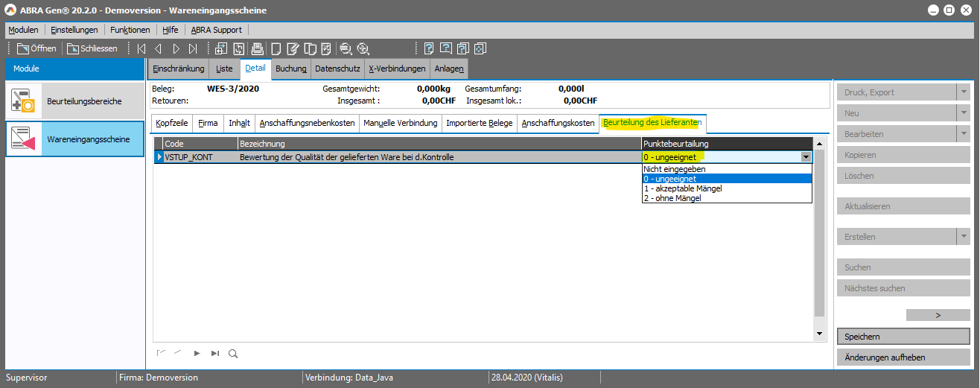Viewport: 980px width, 388px height.
Task: Click the first help question-mark toolbar icon
Action: coord(429,48)
